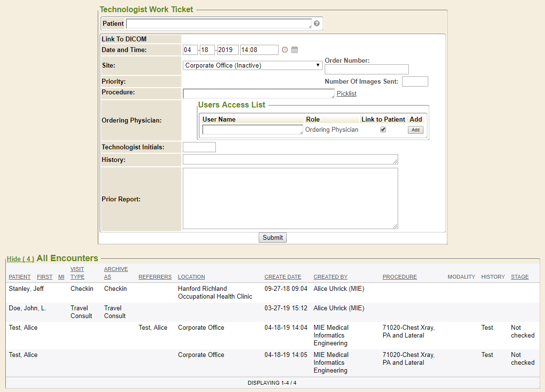Open the Site dropdown menu
Image resolution: width=545 pixels, height=392 pixels.
pos(253,65)
